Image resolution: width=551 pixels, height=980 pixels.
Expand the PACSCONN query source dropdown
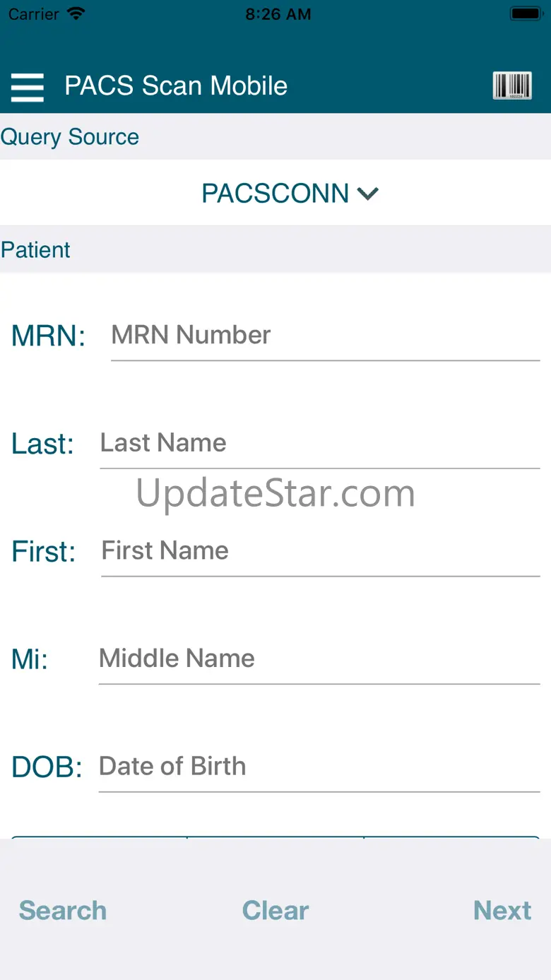pyautogui.click(x=290, y=193)
